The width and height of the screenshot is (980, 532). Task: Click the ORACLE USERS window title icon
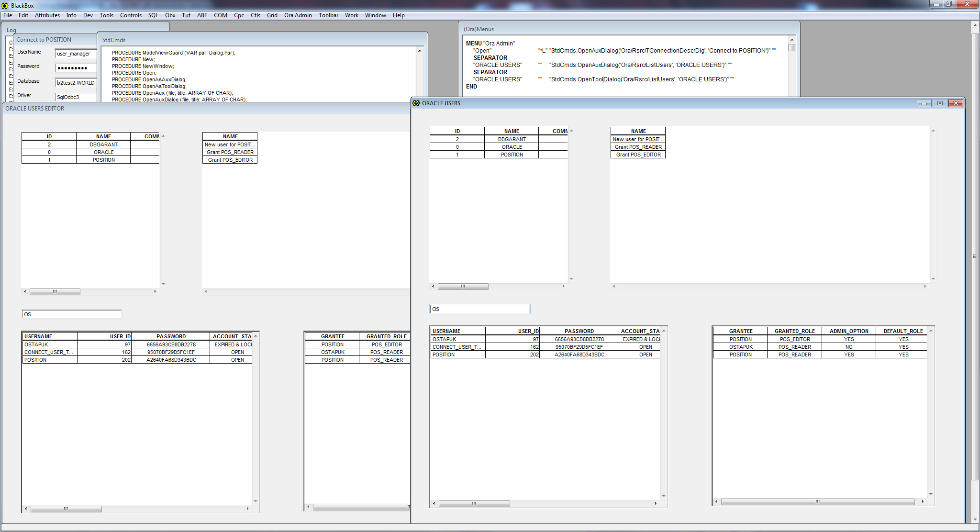416,103
